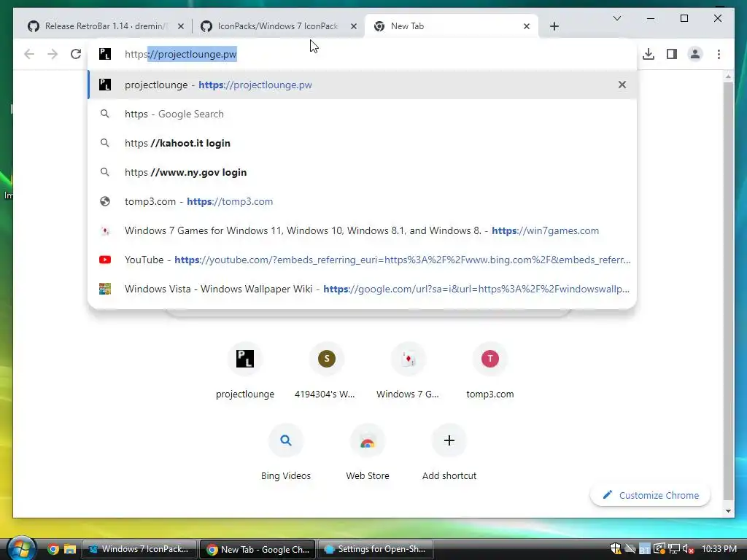Expand the tab search chevron
747x560 pixels.
tap(617, 18)
